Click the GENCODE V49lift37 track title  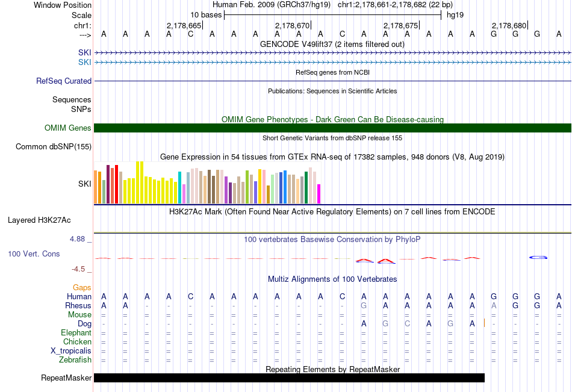[332, 44]
